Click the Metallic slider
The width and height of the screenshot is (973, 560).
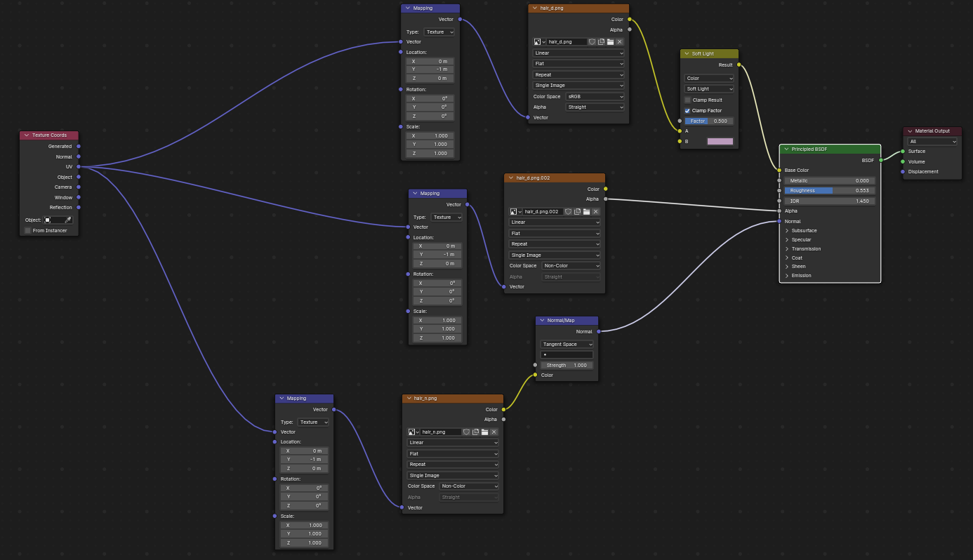830,180
